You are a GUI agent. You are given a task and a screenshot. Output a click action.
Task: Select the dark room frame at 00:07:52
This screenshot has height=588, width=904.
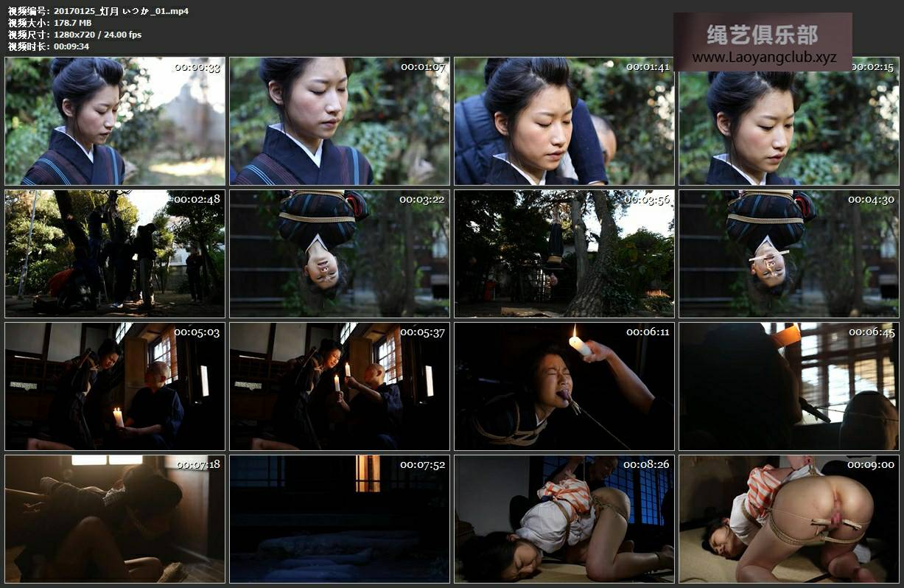(x=340, y=519)
